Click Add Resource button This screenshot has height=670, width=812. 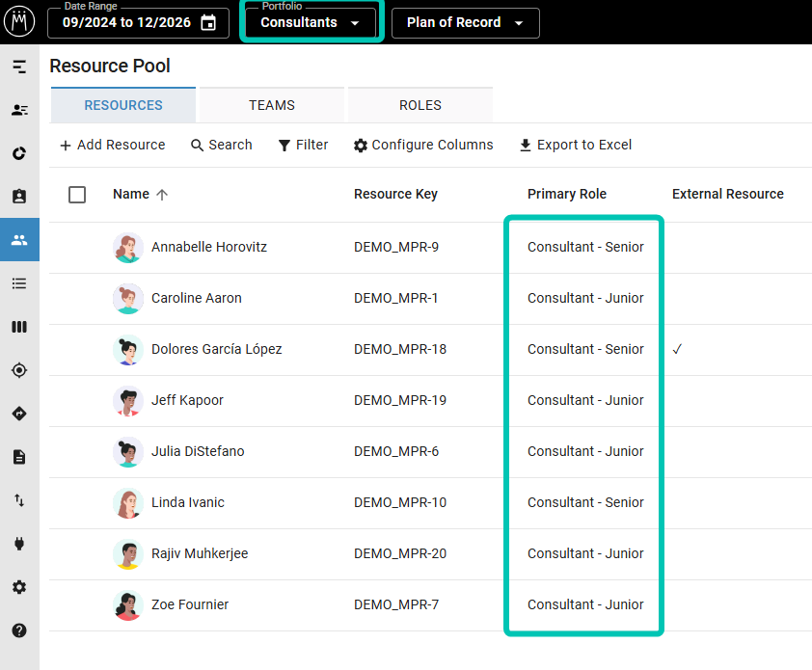(113, 145)
